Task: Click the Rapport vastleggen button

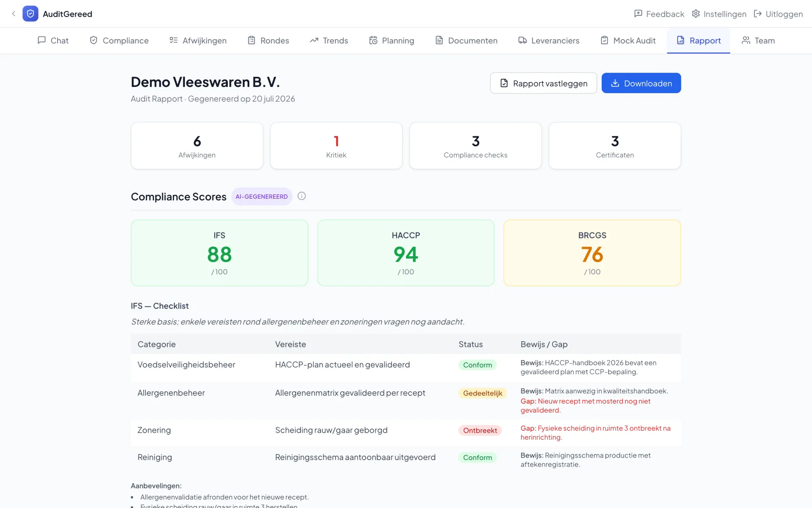Action: click(543, 83)
